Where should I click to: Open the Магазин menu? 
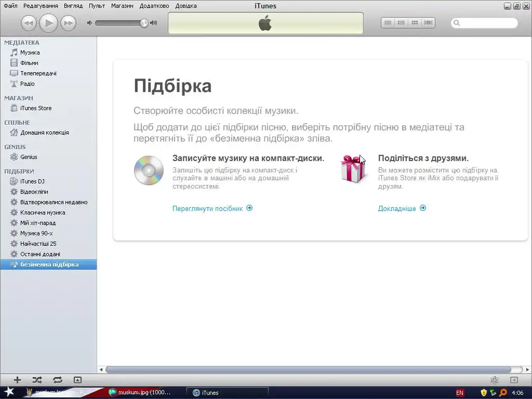[122, 6]
